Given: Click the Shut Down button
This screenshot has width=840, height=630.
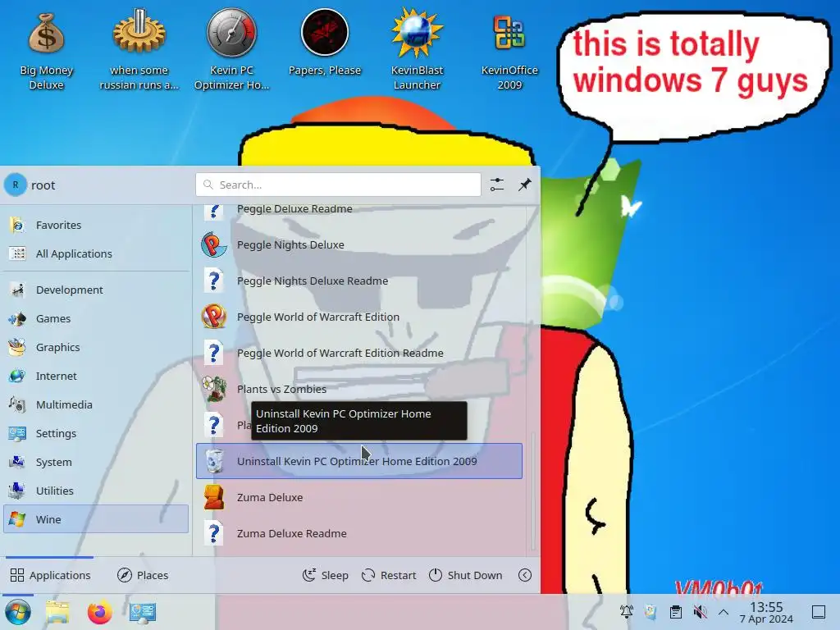Looking at the screenshot, I should click(x=466, y=575).
